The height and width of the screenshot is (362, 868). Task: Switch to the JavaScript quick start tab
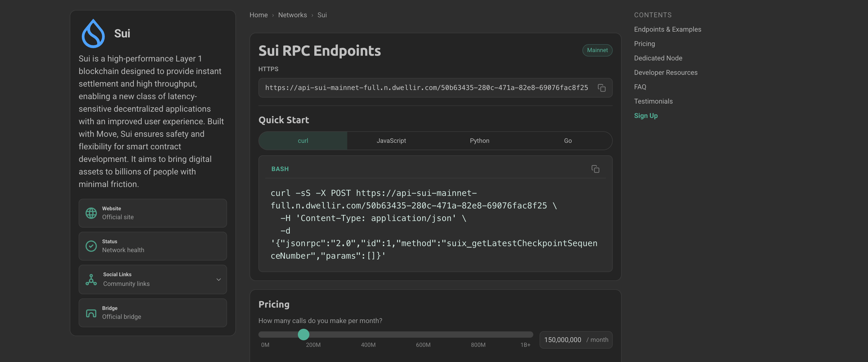point(391,141)
